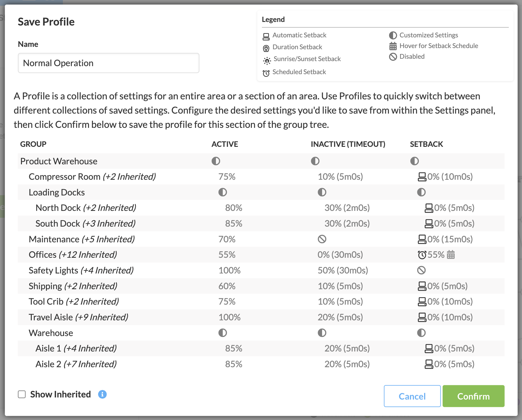The image size is (522, 420).
Task: Click the Aisle 2 group name
Action: click(48, 364)
